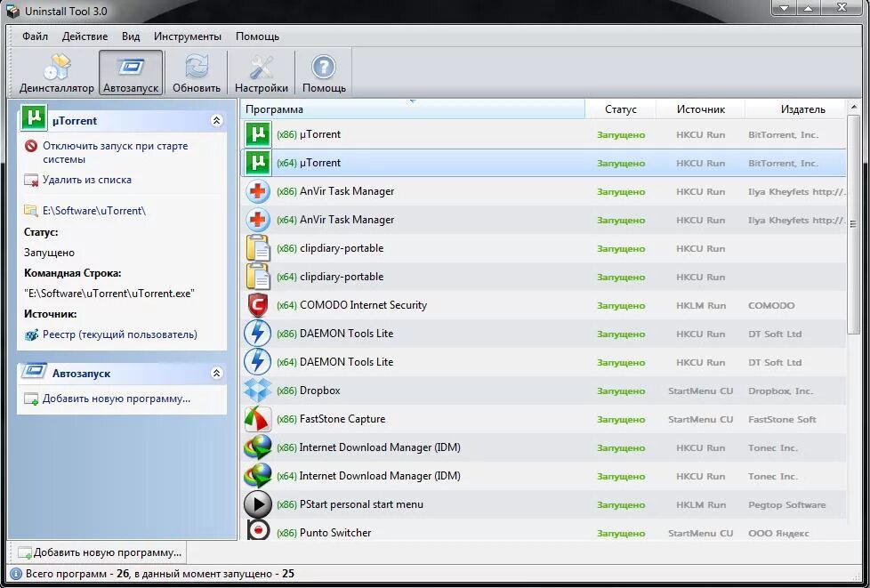Click the Автозапуск panel header icon
The height and width of the screenshot is (588, 870).
click(33, 372)
